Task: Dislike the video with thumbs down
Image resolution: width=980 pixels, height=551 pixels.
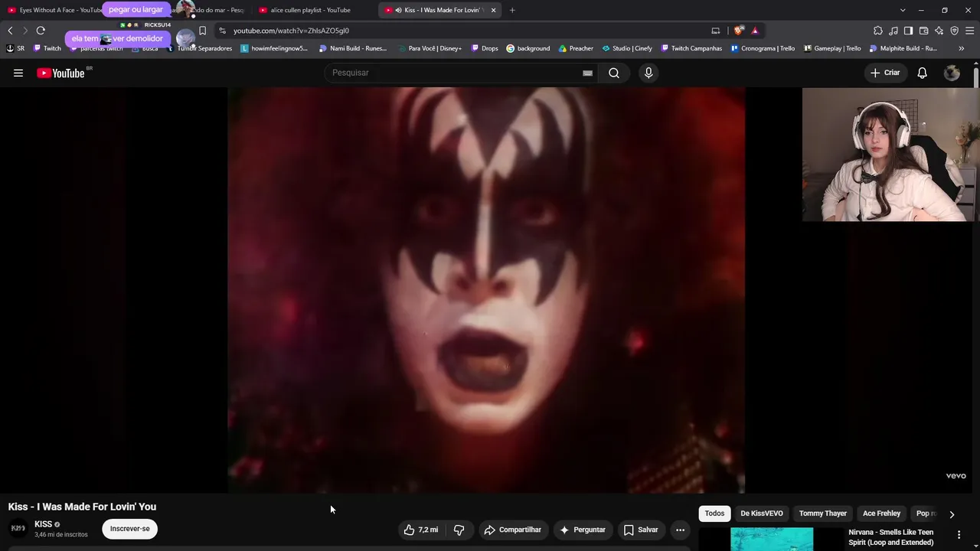Action: coord(459,530)
